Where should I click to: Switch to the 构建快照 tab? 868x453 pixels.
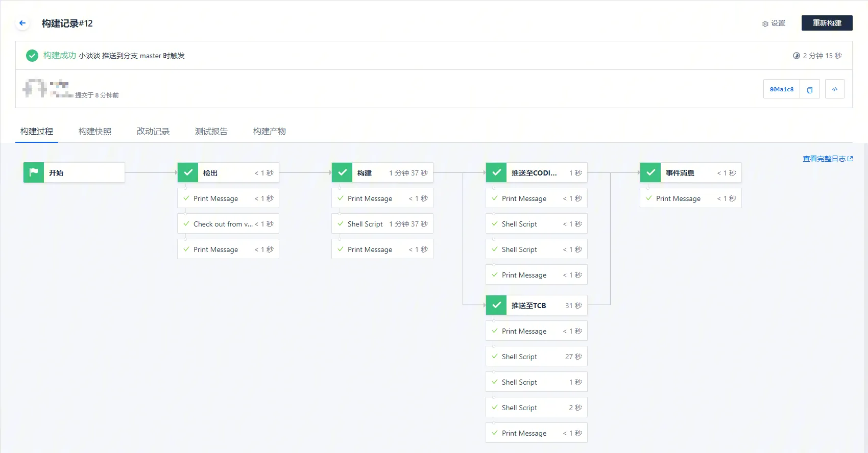pos(95,132)
